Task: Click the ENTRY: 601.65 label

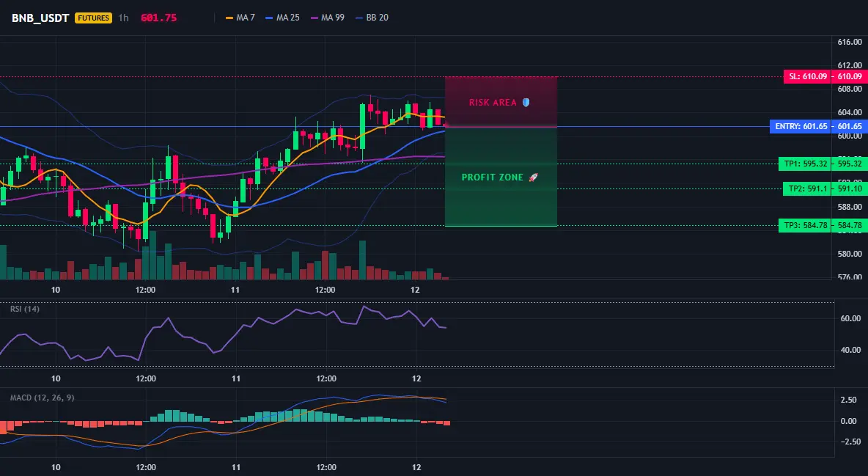Action: (801, 126)
